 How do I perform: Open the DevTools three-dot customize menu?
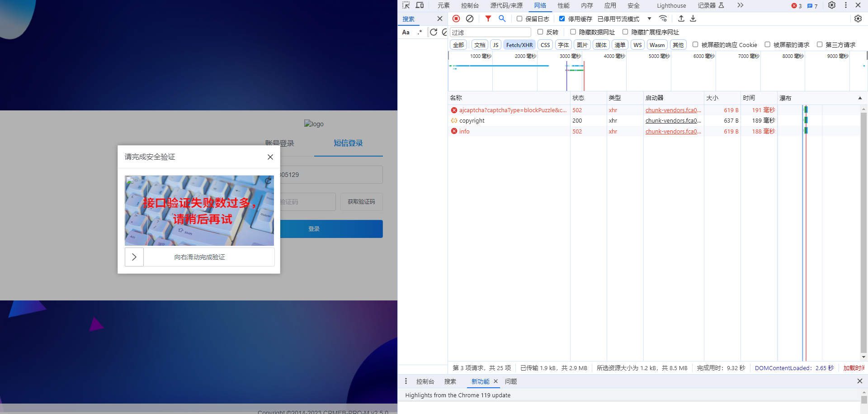846,5
